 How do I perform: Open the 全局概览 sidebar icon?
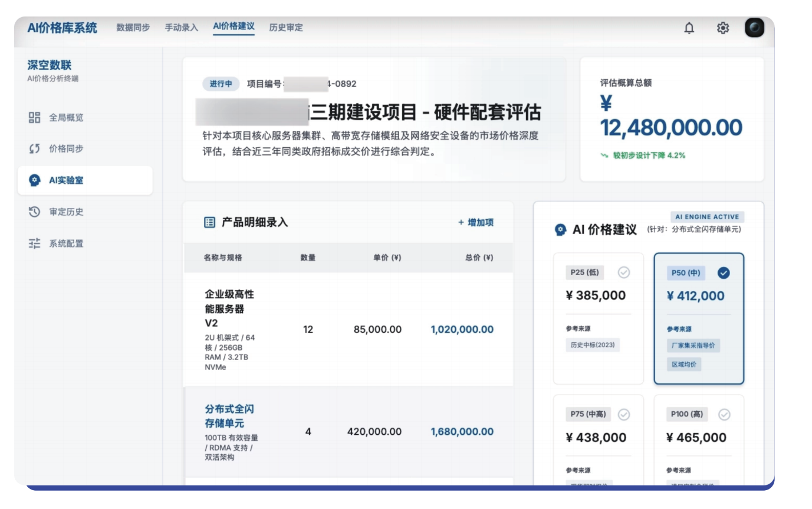pyautogui.click(x=36, y=117)
